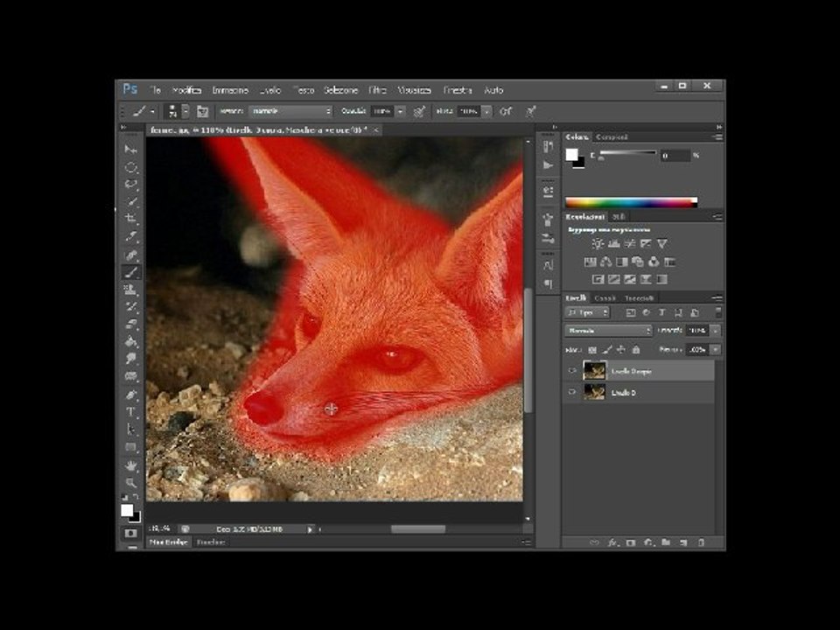The width and height of the screenshot is (840, 630).
Task: Delete layer with the trash icon
Action: pos(701,542)
